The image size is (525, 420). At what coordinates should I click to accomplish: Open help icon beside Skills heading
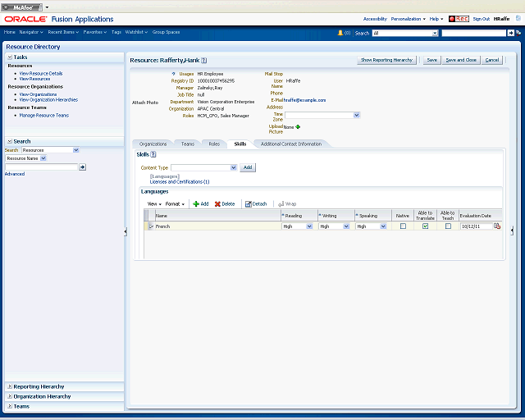[x=153, y=154]
